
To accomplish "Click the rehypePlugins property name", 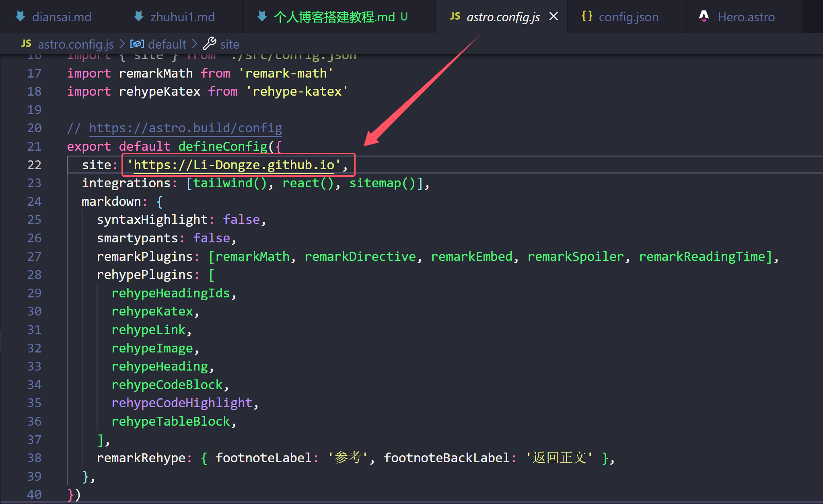I will point(145,275).
